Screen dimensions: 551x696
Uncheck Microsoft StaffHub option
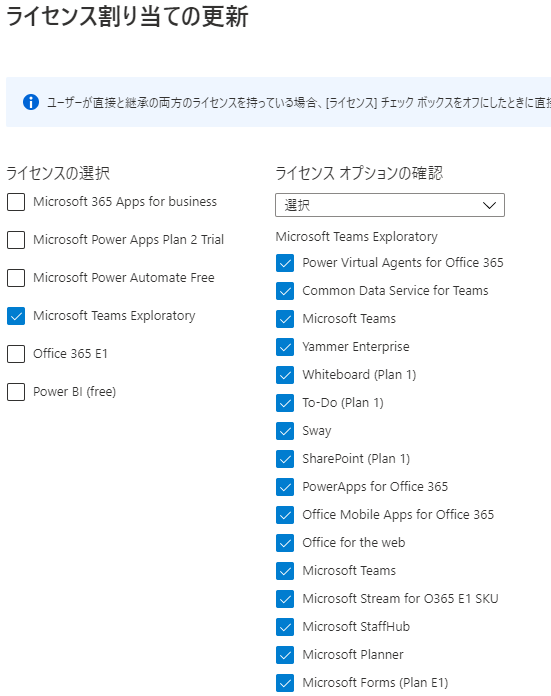285,626
